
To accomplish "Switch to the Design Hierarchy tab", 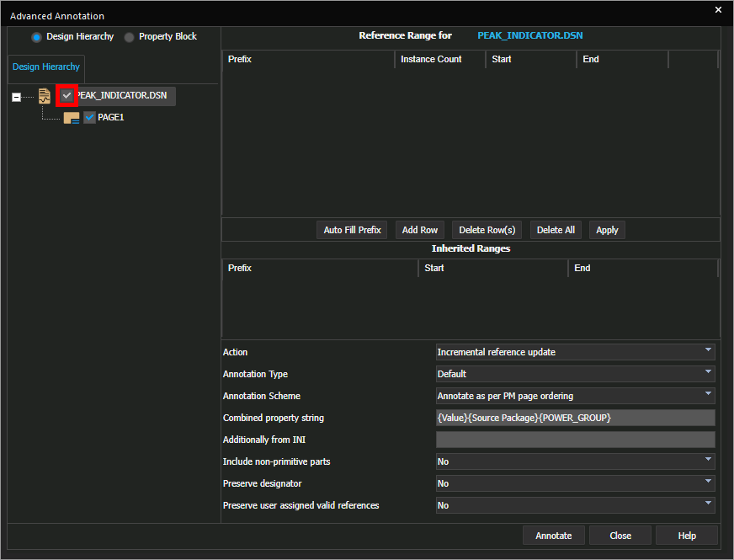I will click(x=46, y=67).
